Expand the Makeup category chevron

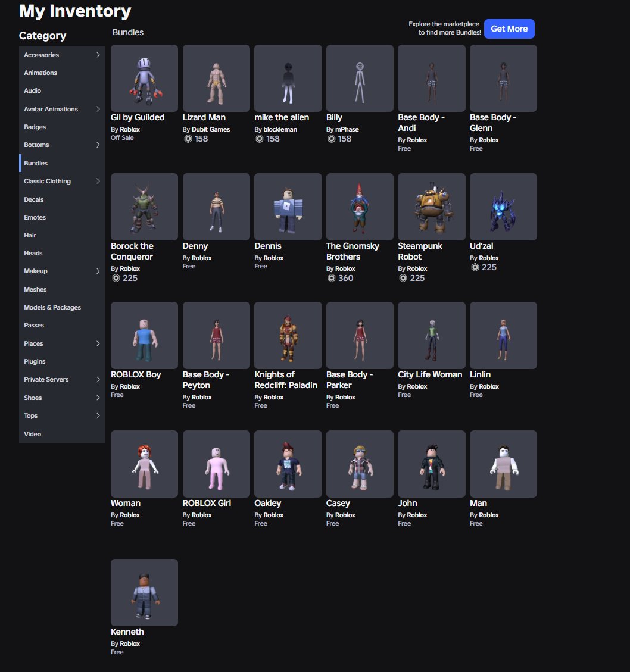98,271
